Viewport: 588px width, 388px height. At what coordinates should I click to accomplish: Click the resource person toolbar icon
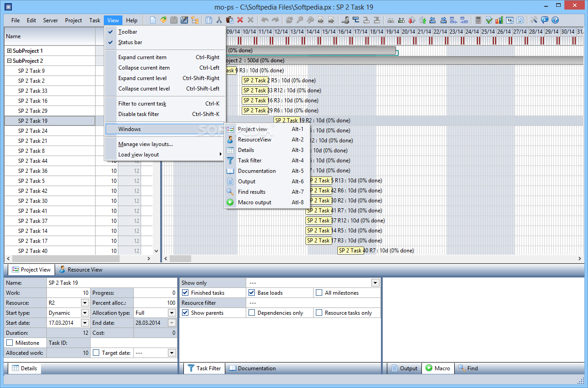pyautogui.click(x=345, y=20)
